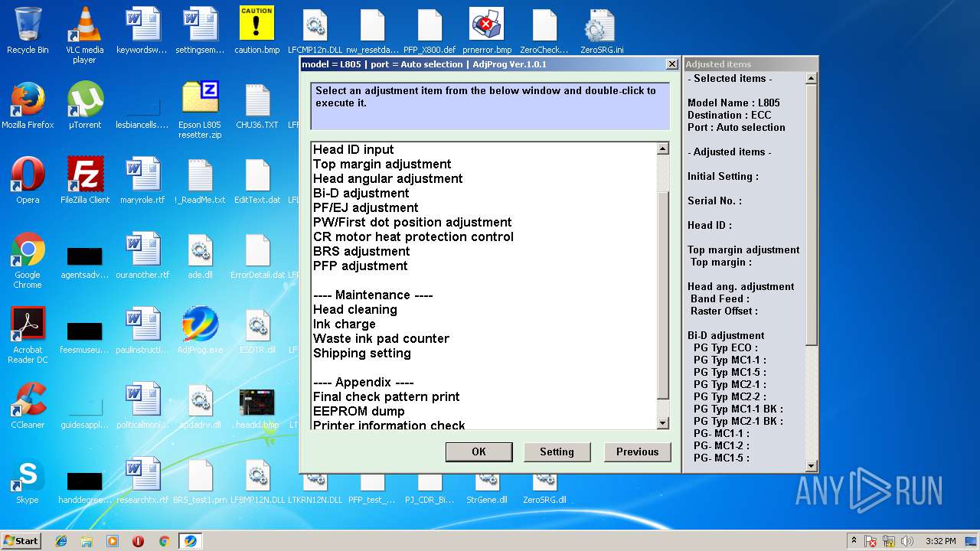Open Windows Media Player taskbar icon
The height and width of the screenshot is (551, 980).
[113, 541]
